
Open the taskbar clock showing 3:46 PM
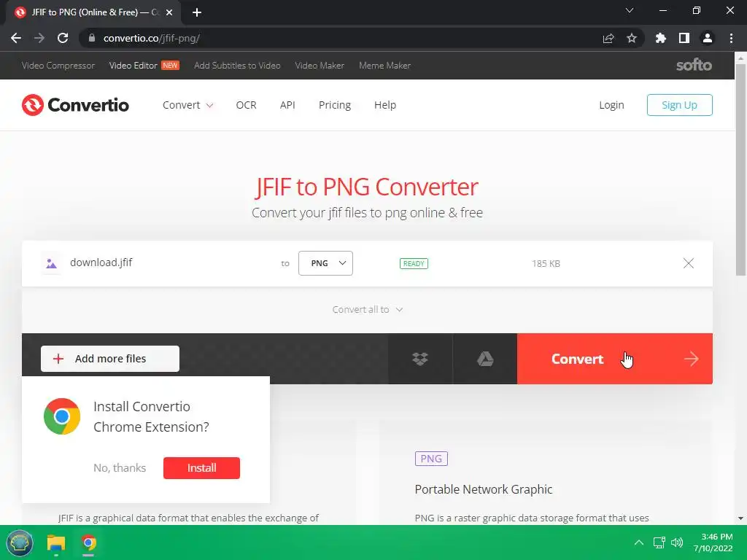click(713, 542)
